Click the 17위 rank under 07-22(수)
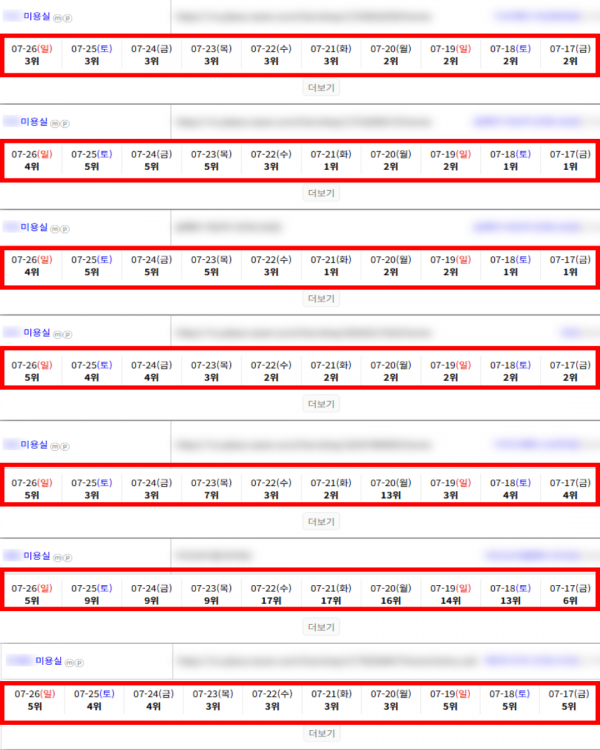 click(x=271, y=601)
